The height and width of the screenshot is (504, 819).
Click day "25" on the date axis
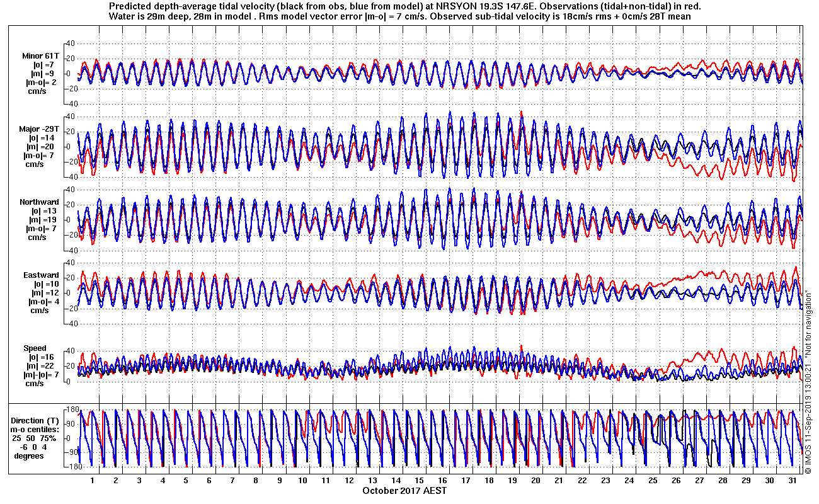click(653, 480)
